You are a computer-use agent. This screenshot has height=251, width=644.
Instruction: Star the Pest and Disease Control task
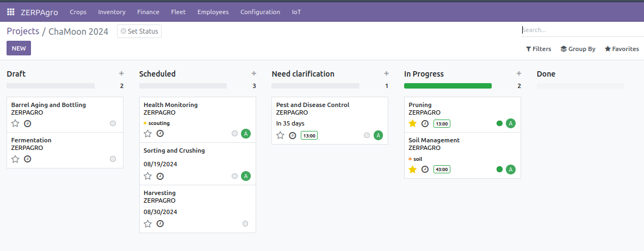(280, 135)
